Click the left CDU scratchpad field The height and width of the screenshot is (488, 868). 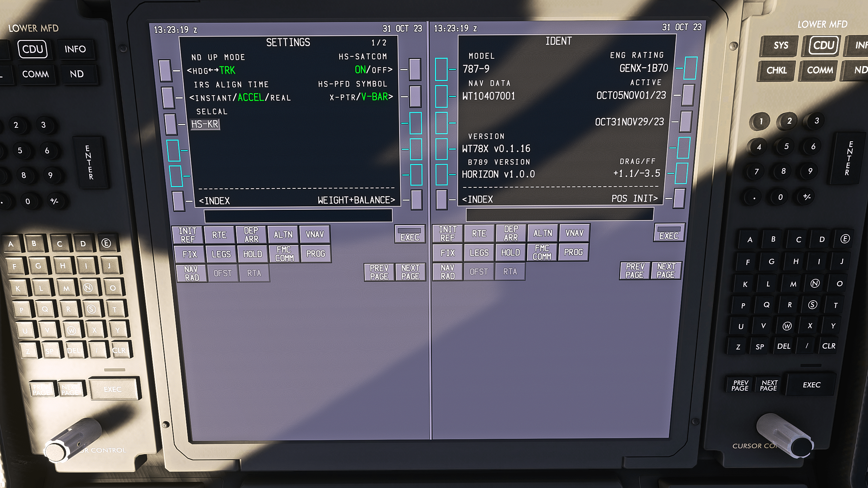(298, 216)
